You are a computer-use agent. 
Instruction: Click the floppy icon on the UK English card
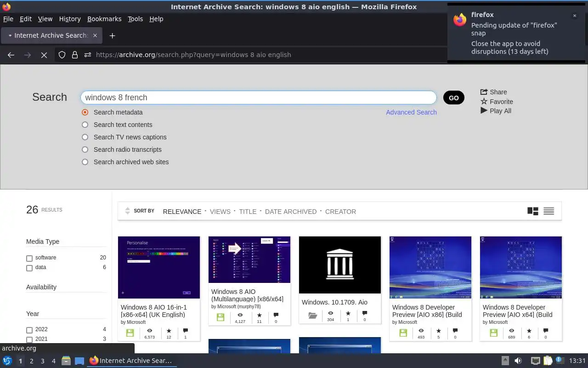[130, 333]
